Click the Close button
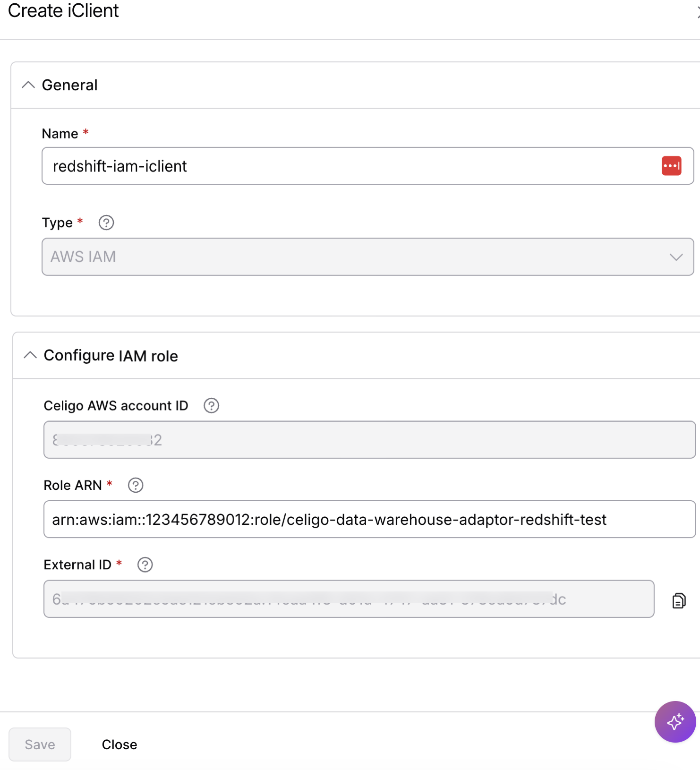Image resolution: width=700 pixels, height=770 pixels. (x=120, y=744)
